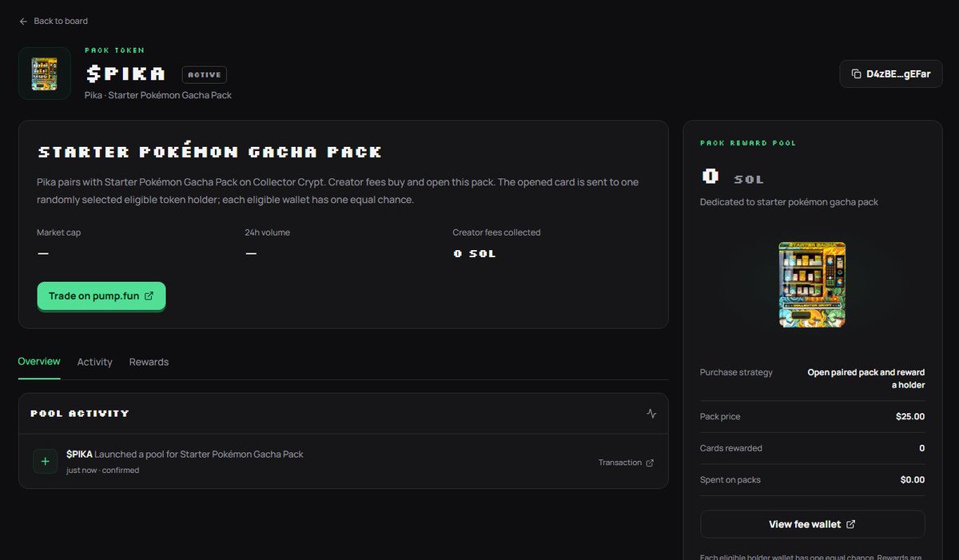Go back using the Back to board link

pos(54,21)
